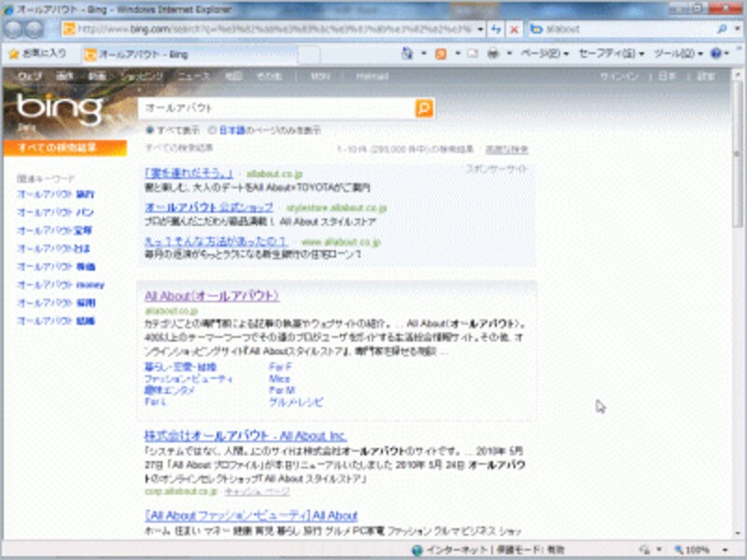747x560 pixels.
Task: Open the ニュース link in Bing header
Action: [193, 77]
